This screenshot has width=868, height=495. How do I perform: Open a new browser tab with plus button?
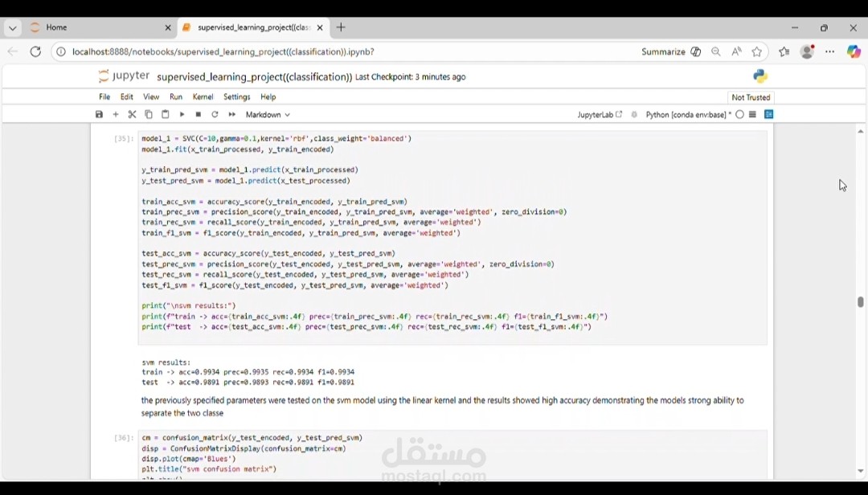341,27
